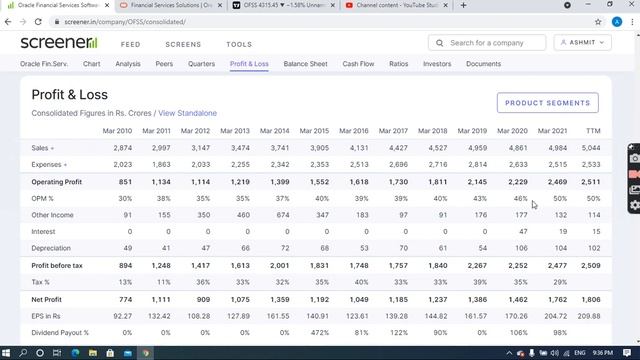Image resolution: width=640 pixels, height=360 pixels.
Task: Click the Dividend Payout % row label
Action: (x=60, y=333)
